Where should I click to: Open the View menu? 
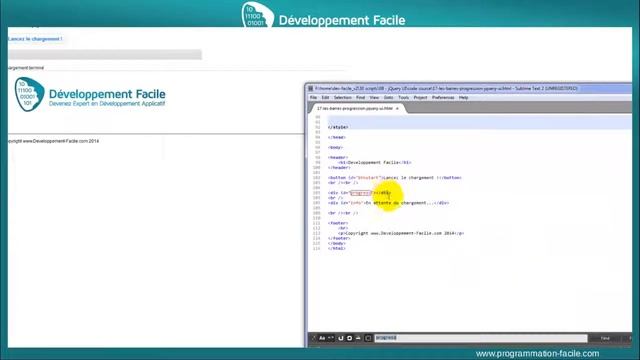click(x=374, y=98)
